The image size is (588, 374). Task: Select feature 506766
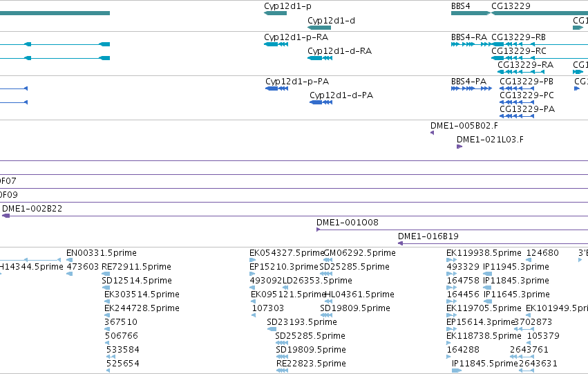[121, 336]
